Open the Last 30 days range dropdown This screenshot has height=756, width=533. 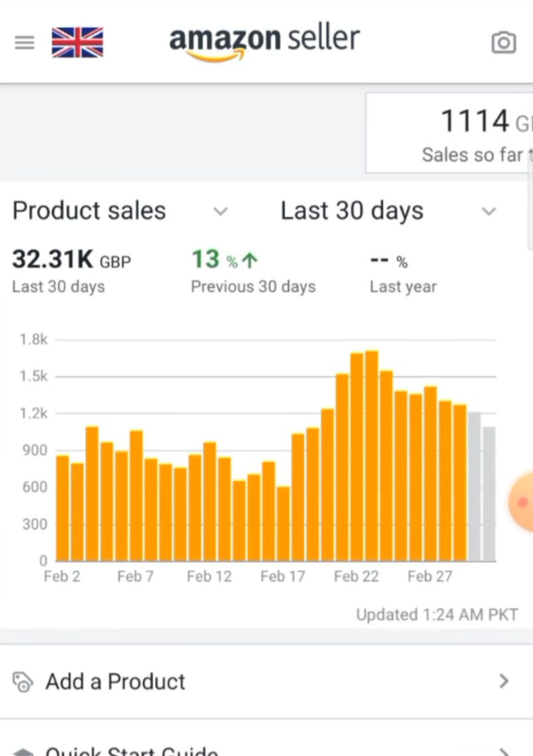click(489, 211)
